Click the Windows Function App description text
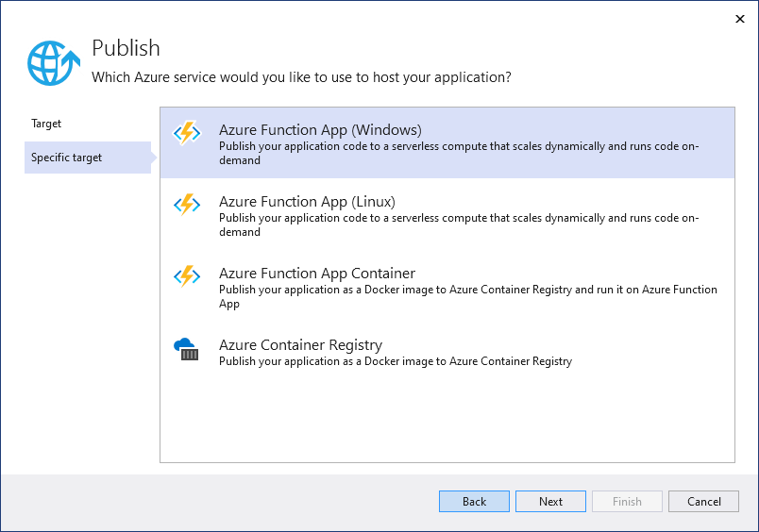Viewport: 759px width, 532px height. (459, 154)
